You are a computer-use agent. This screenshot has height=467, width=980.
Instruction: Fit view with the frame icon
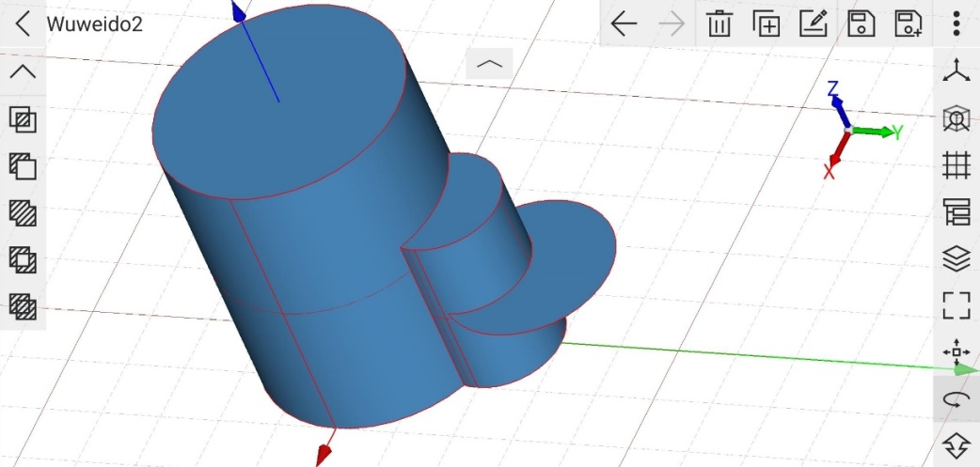(956, 305)
